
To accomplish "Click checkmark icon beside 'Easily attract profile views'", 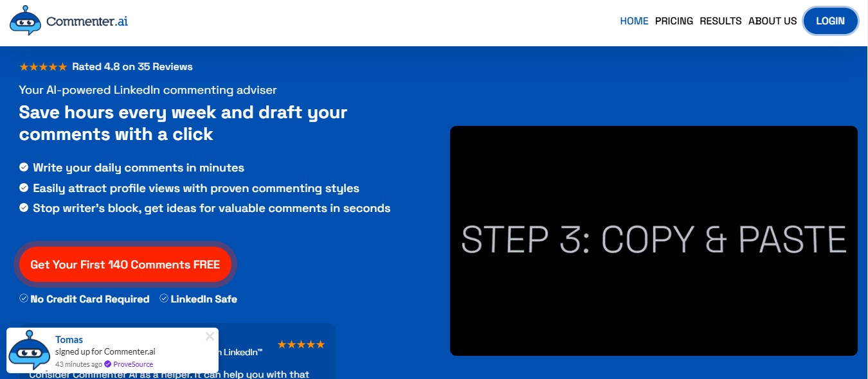I will pos(24,188).
